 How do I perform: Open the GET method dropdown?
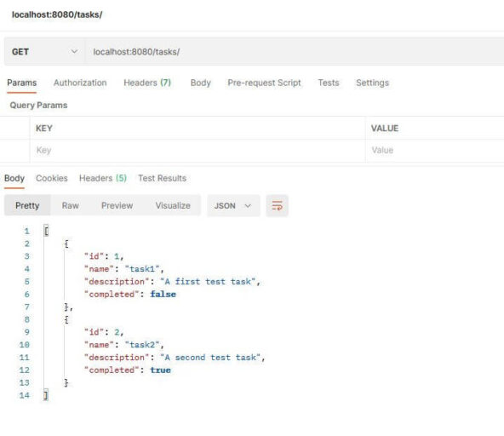(x=44, y=52)
